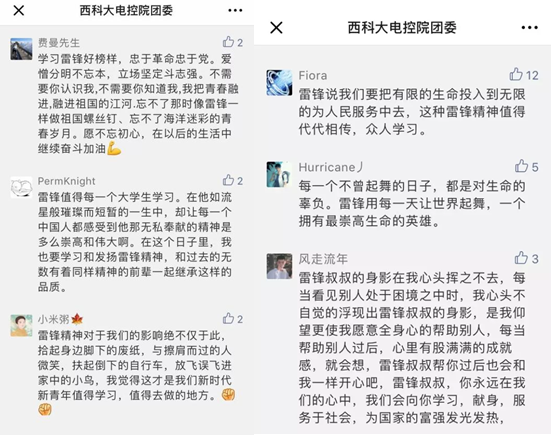Tap the username Fiora
Screen dimensions: 551x440
click(313, 76)
